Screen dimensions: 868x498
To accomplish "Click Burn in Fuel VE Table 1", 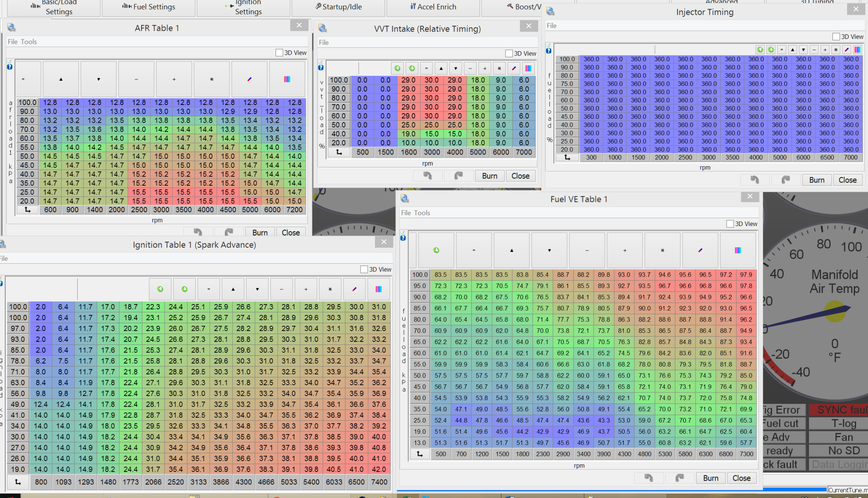I will (710, 478).
